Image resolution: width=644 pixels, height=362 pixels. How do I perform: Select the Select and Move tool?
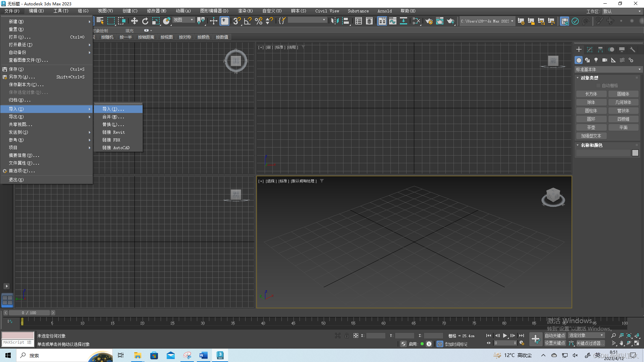(134, 21)
